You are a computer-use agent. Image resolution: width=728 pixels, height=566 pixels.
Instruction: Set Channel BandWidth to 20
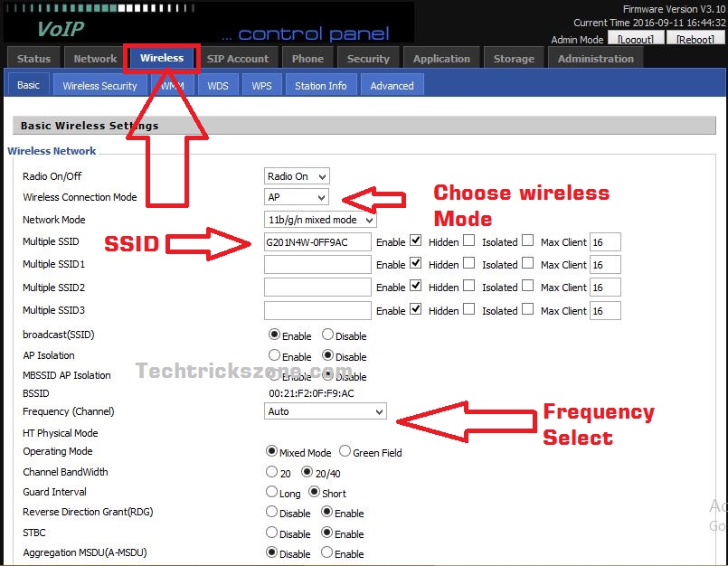tap(272, 472)
